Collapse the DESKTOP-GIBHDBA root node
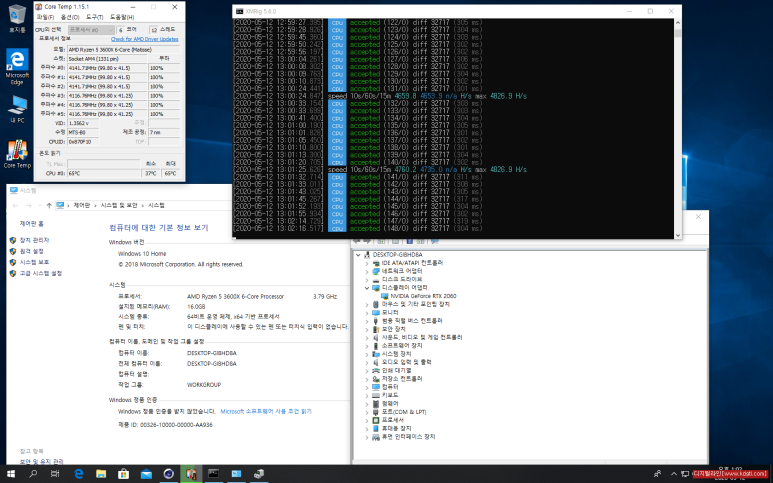The height and width of the screenshot is (483, 773). (358, 255)
